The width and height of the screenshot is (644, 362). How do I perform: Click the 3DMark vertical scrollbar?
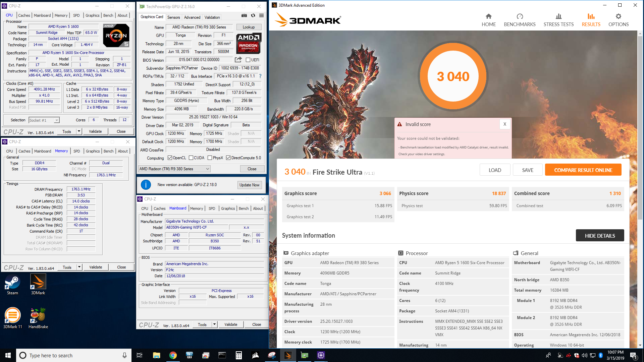pos(640,127)
